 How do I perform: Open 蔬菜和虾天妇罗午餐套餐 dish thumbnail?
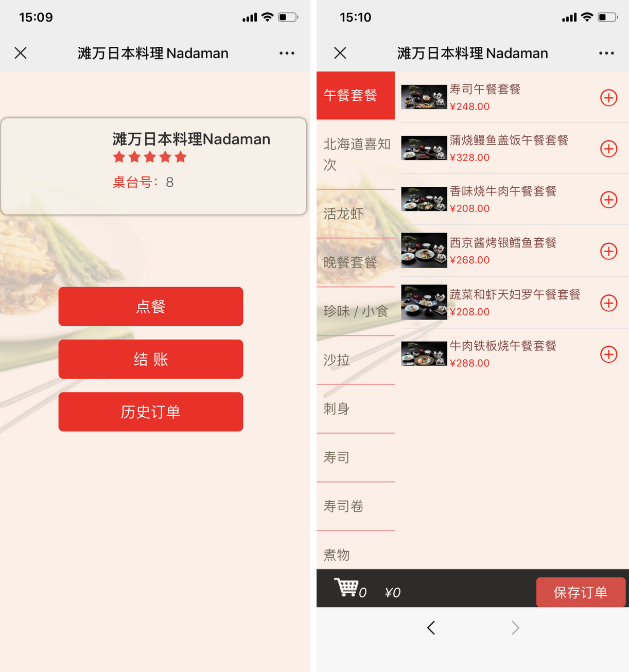click(424, 302)
